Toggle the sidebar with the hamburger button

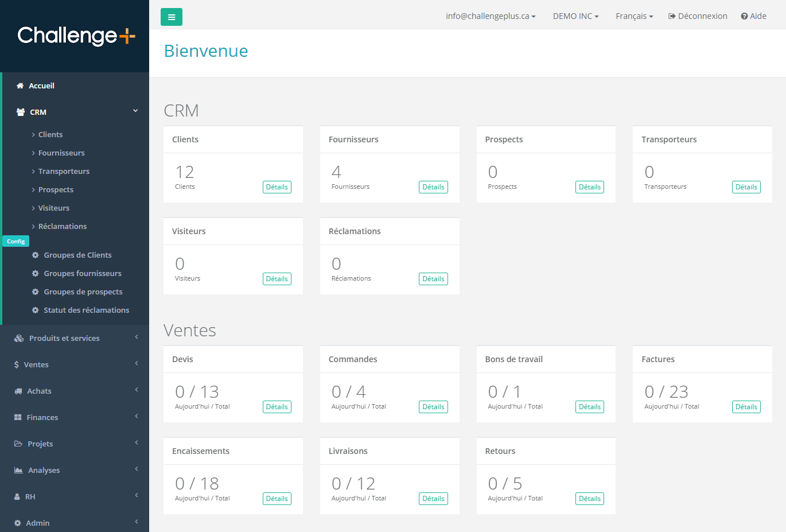(171, 17)
